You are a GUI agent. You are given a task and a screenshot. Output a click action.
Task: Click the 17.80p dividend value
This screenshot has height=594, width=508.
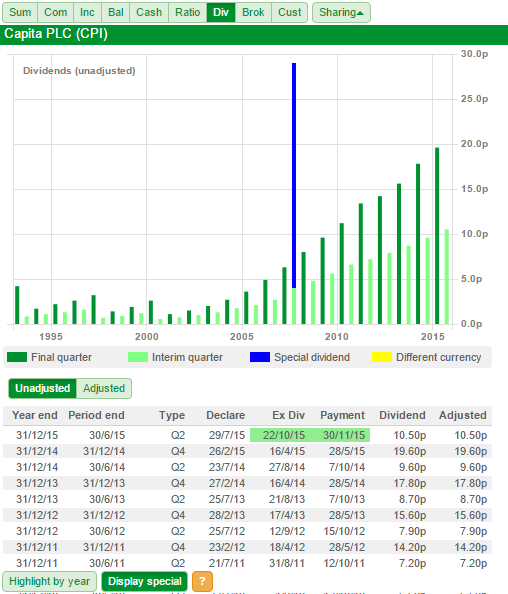point(410,483)
